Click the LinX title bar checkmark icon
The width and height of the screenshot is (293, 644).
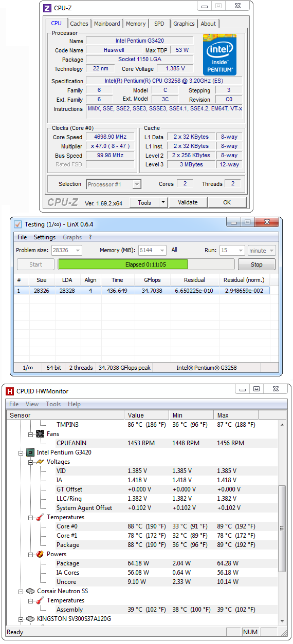pyautogui.click(x=18, y=224)
